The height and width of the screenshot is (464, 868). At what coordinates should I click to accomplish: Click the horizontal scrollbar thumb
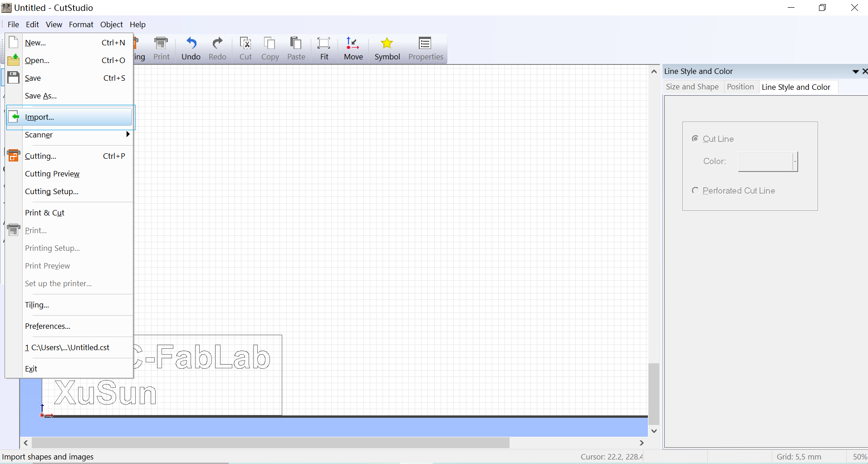[x=270, y=443]
